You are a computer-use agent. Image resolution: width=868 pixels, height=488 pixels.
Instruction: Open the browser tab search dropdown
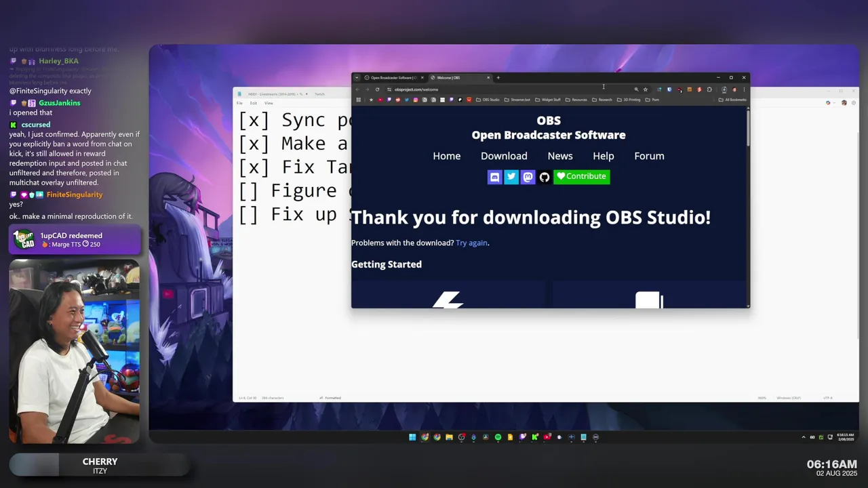coord(357,77)
